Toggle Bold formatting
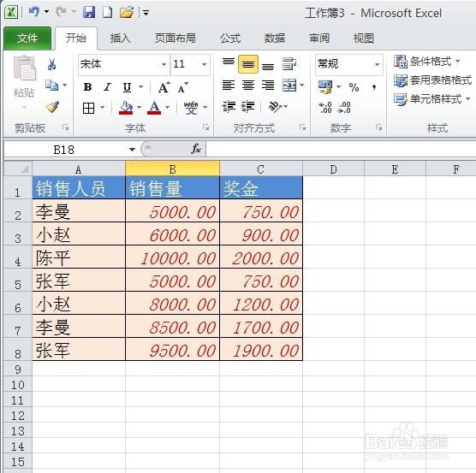Screen dimensions: 476x473 [x=87, y=87]
